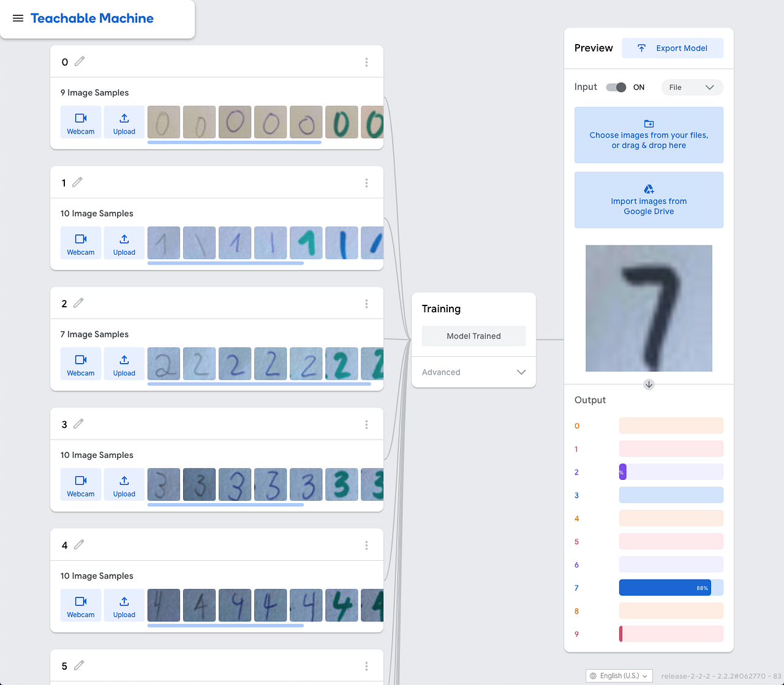Viewport: 784px width, 685px height.
Task: Select the first sample thumbnail in class 2
Action: pyautogui.click(x=164, y=364)
